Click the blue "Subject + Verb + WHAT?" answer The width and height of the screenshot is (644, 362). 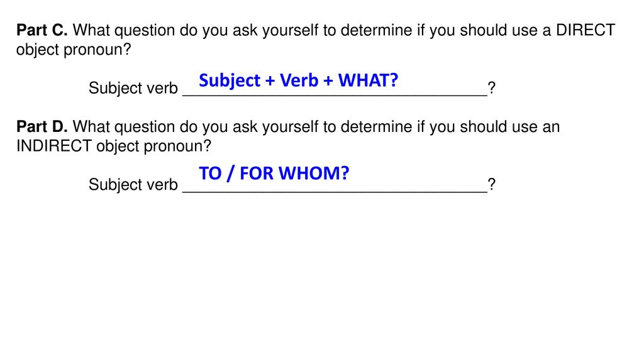299,80
